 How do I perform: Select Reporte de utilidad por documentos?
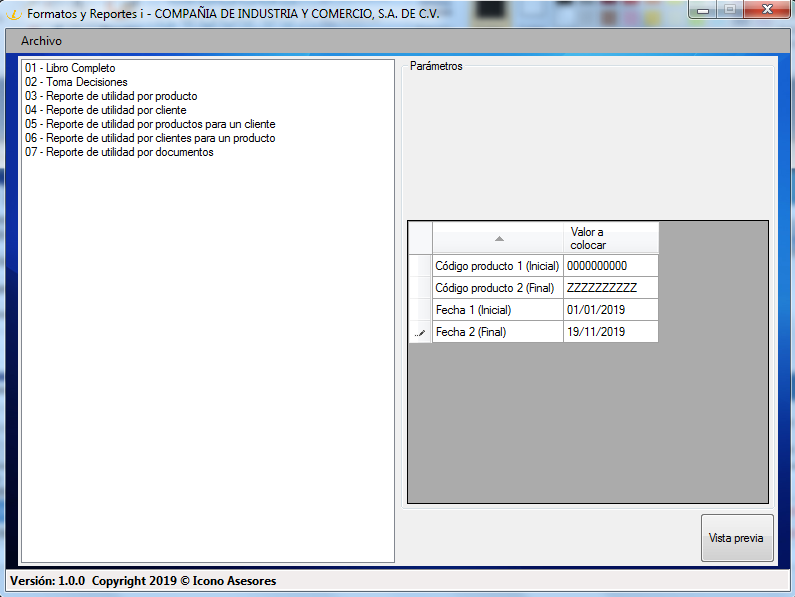[x=119, y=152]
